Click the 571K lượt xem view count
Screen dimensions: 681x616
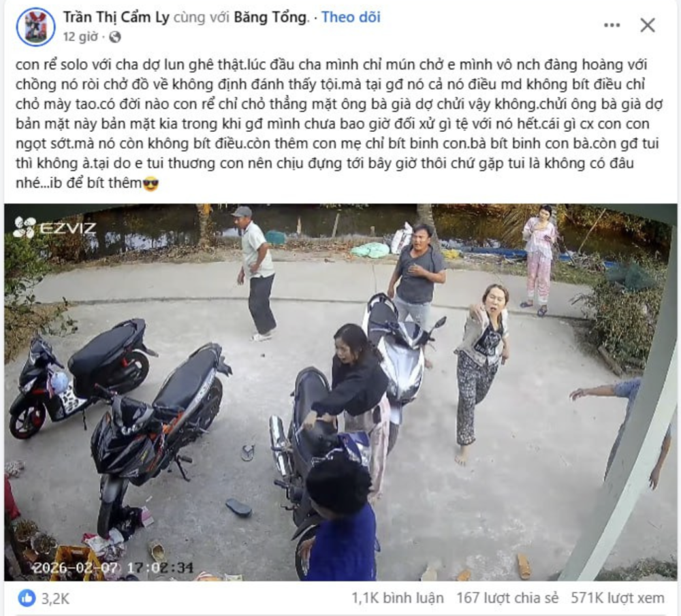click(x=618, y=598)
